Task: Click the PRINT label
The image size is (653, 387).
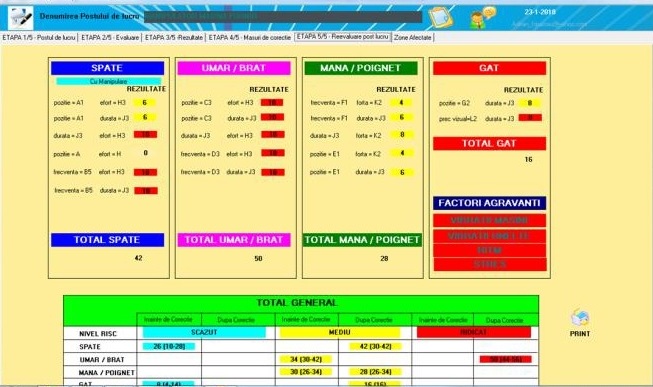Action: point(580,334)
